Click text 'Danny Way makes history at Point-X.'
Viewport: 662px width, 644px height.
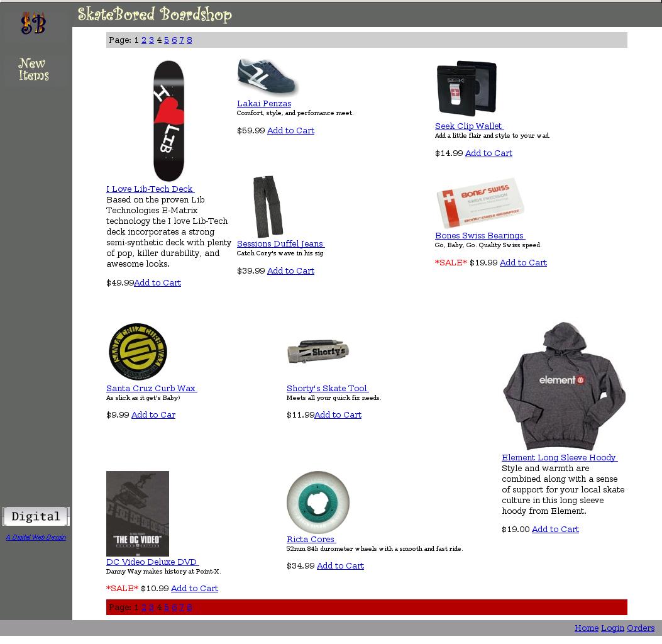click(x=163, y=572)
